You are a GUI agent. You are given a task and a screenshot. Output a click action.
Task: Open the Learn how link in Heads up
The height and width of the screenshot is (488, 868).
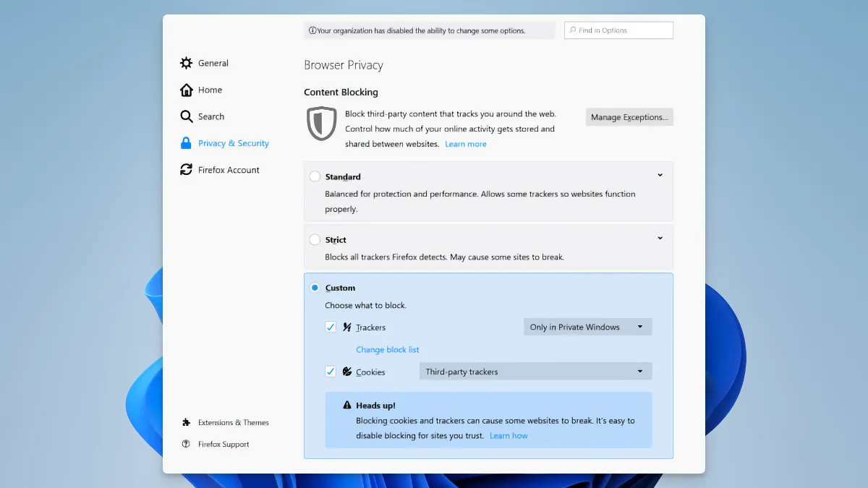pos(509,436)
